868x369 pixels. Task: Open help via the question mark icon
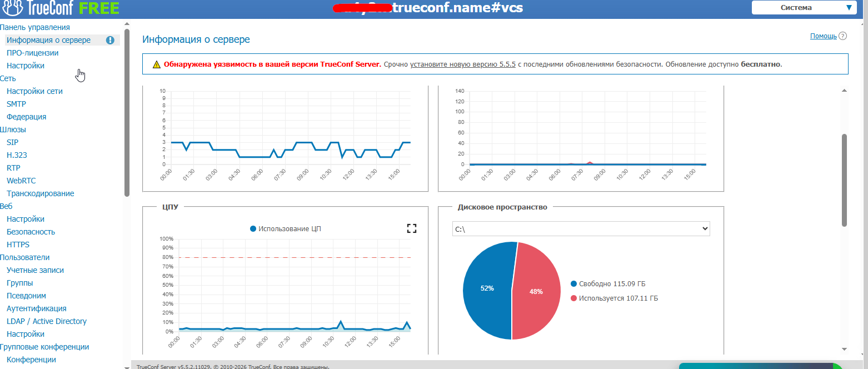(x=842, y=36)
